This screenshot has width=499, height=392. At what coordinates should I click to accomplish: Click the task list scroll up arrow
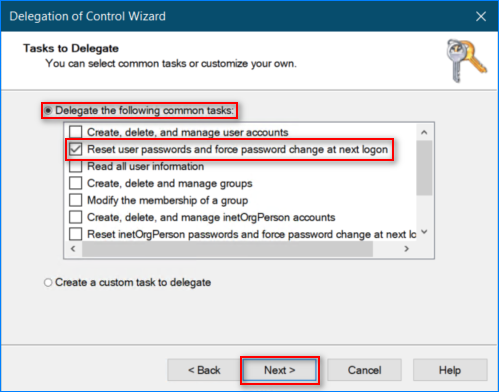click(424, 132)
